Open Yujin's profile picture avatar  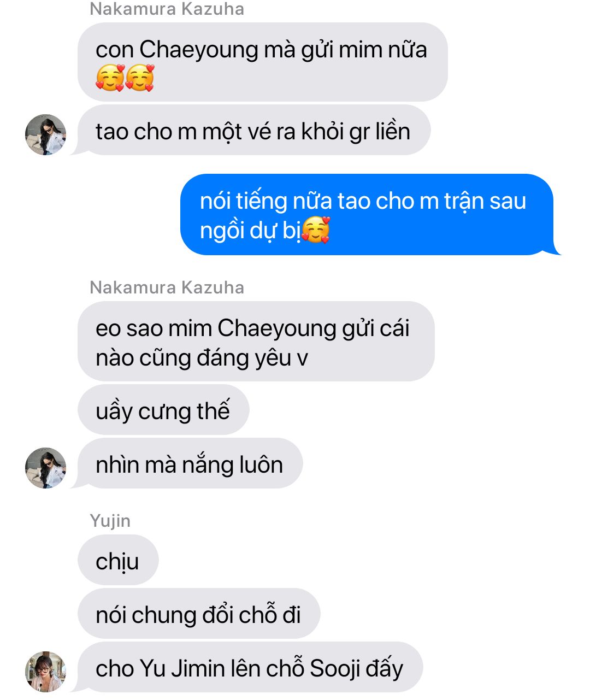point(46,672)
